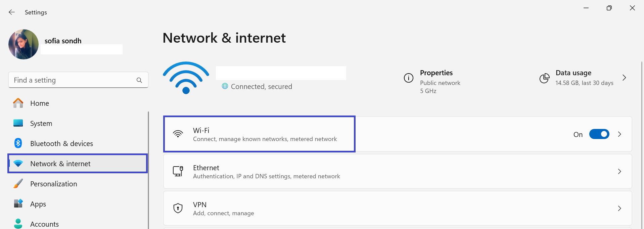Open Accounts settings page

click(x=44, y=224)
